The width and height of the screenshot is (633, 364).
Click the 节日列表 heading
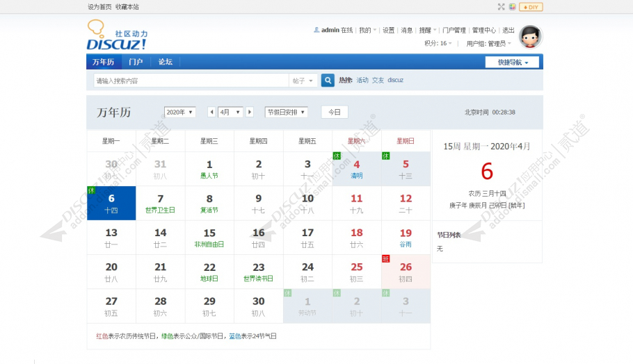pos(449,235)
